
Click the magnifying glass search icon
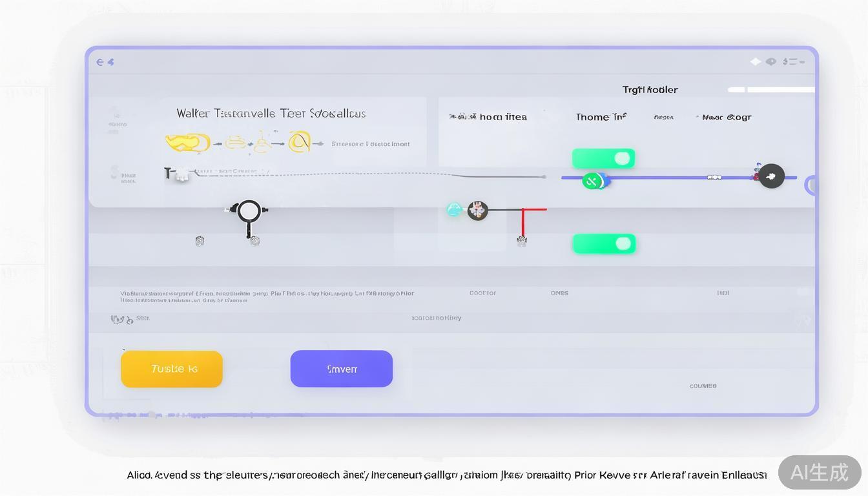coord(249,211)
